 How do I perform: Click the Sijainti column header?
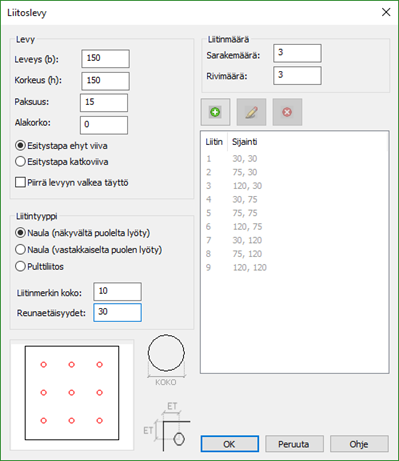[245, 142]
